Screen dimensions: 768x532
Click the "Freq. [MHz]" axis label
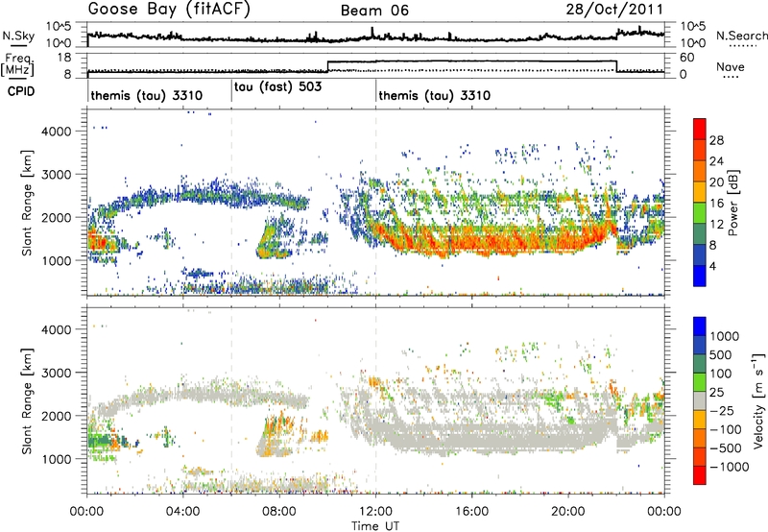pyautogui.click(x=18, y=64)
